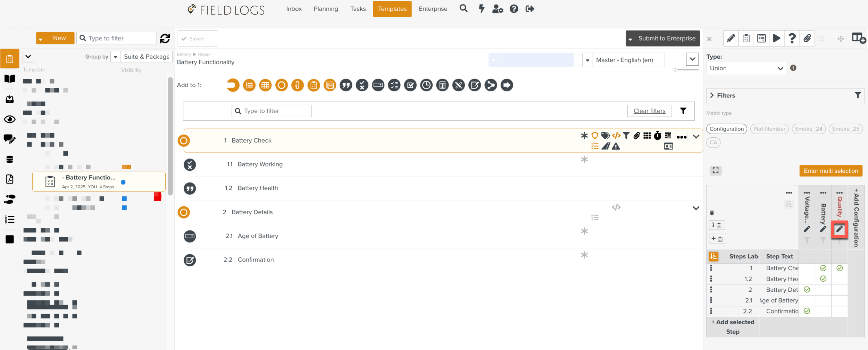
Task: Click the Enter multi selection button
Action: click(831, 171)
